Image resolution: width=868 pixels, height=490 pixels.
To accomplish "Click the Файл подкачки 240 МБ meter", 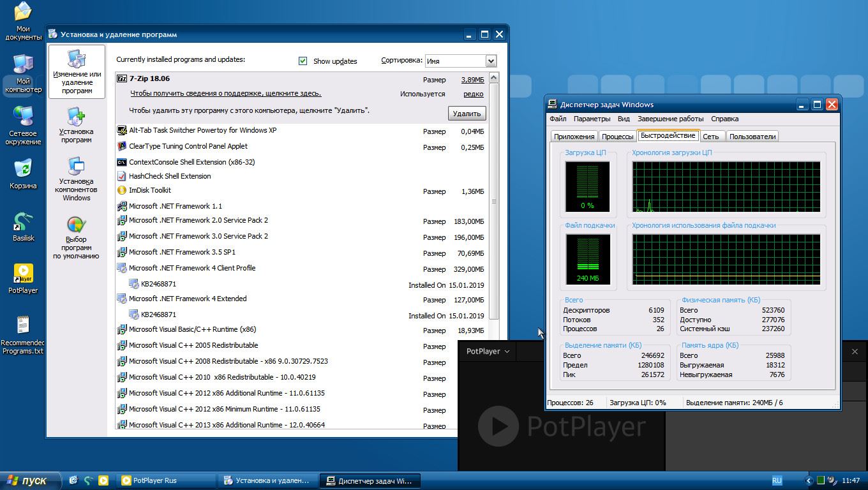I will tap(587, 259).
